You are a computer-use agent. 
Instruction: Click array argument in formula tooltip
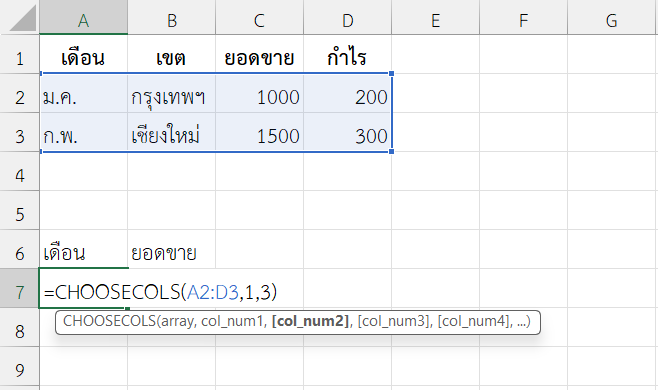pyautogui.click(x=177, y=321)
